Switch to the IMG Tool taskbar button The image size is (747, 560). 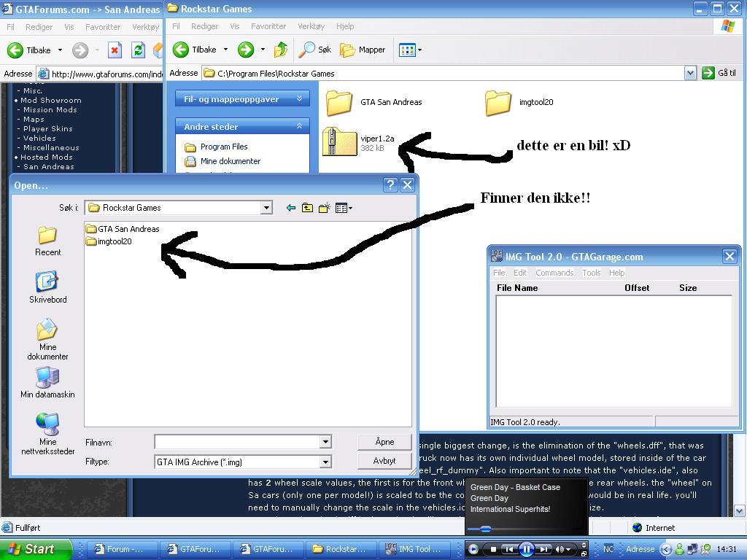click(x=416, y=550)
